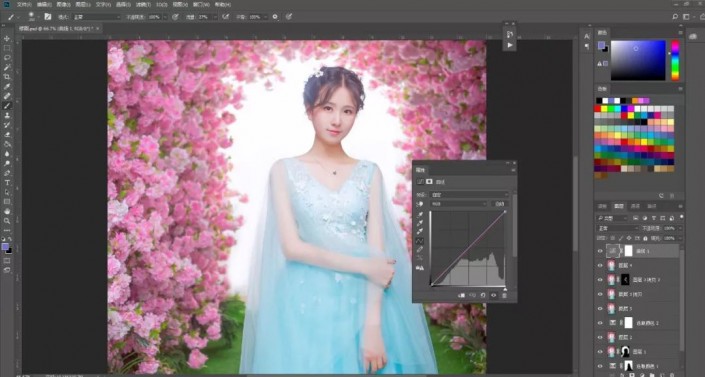Viewport: 705px width, 377px height.
Task: Click the hue slider in Color panel
Action: [675, 60]
